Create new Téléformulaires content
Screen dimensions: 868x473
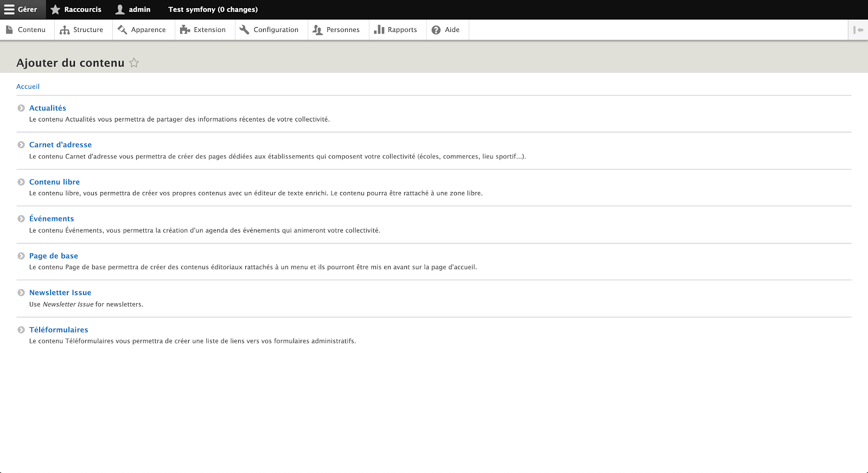click(59, 330)
